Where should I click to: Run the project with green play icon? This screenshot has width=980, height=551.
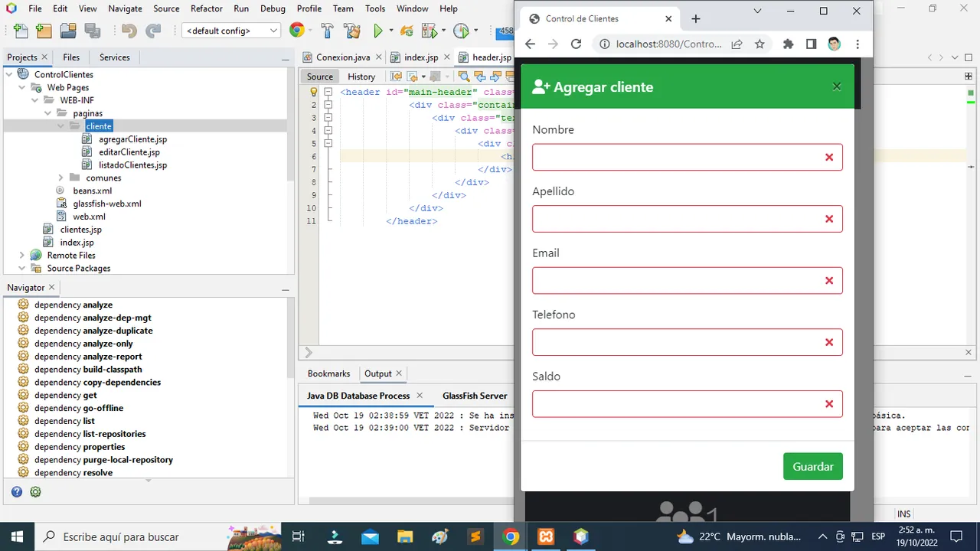pos(377,31)
